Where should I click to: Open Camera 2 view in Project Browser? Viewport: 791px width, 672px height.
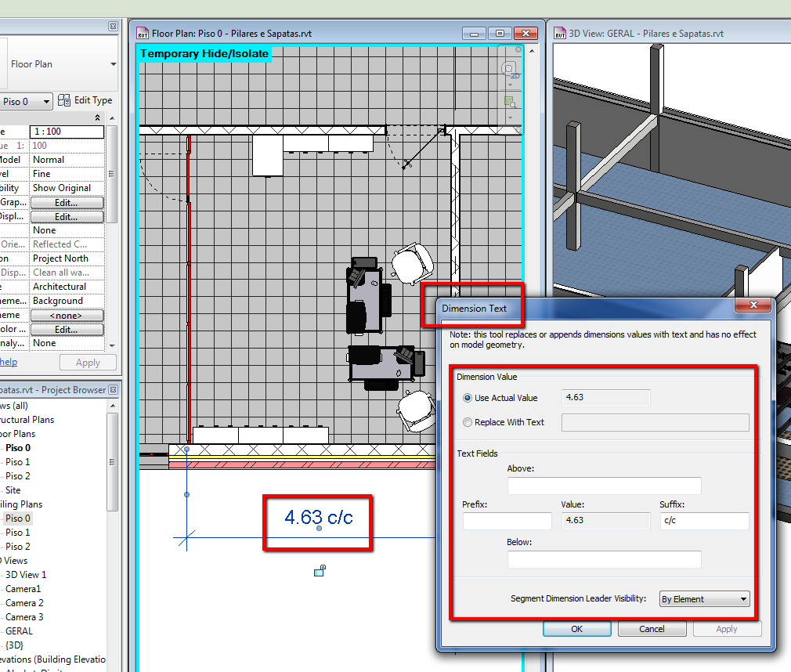[x=24, y=603]
